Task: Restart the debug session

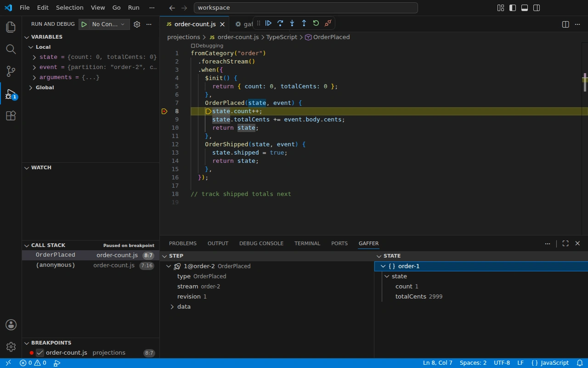Action: pyautogui.click(x=316, y=23)
